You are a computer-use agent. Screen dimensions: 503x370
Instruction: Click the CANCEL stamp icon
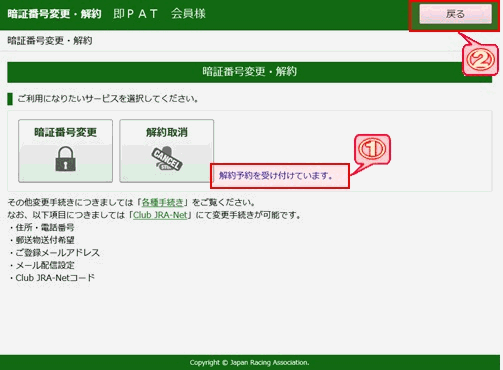point(167,159)
